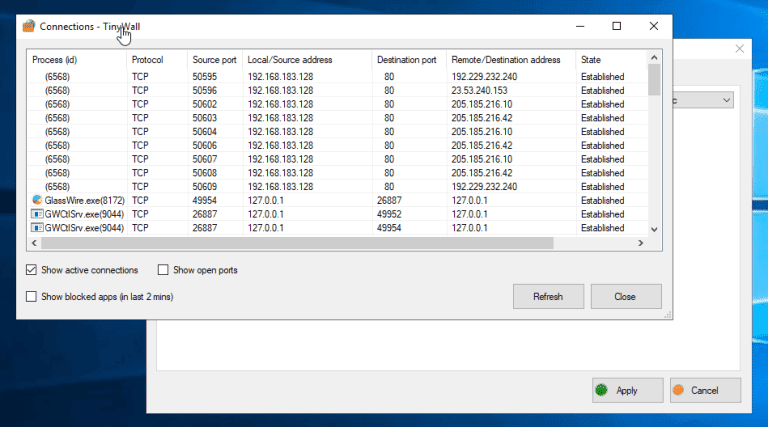
Task: Enable Show blocked apps (in last 2 mins)
Action: click(32, 296)
